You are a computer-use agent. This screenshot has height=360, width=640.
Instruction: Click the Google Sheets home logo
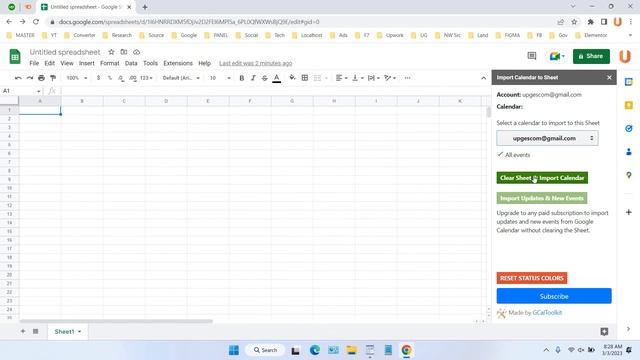tap(15, 56)
